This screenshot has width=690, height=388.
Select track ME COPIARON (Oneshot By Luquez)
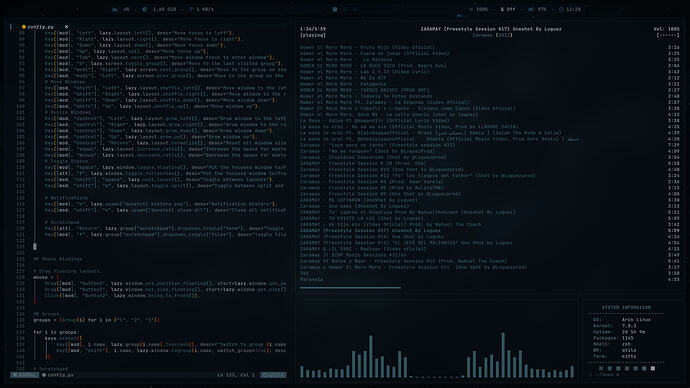(x=359, y=200)
